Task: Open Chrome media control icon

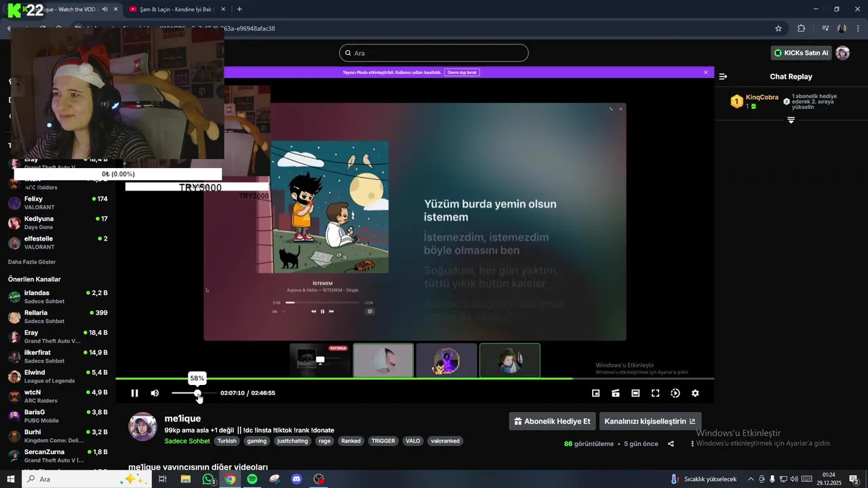Action: pos(825,28)
